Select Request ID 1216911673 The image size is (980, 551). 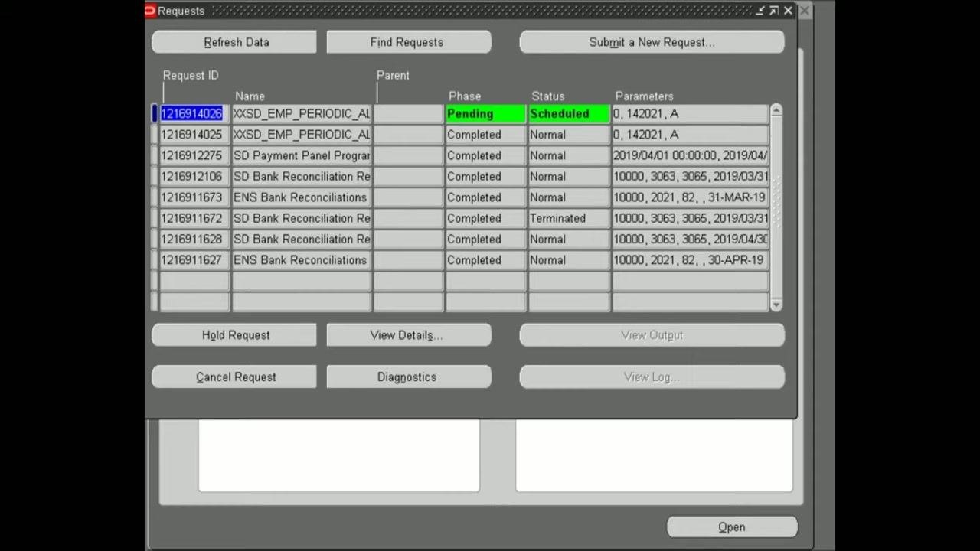194,197
